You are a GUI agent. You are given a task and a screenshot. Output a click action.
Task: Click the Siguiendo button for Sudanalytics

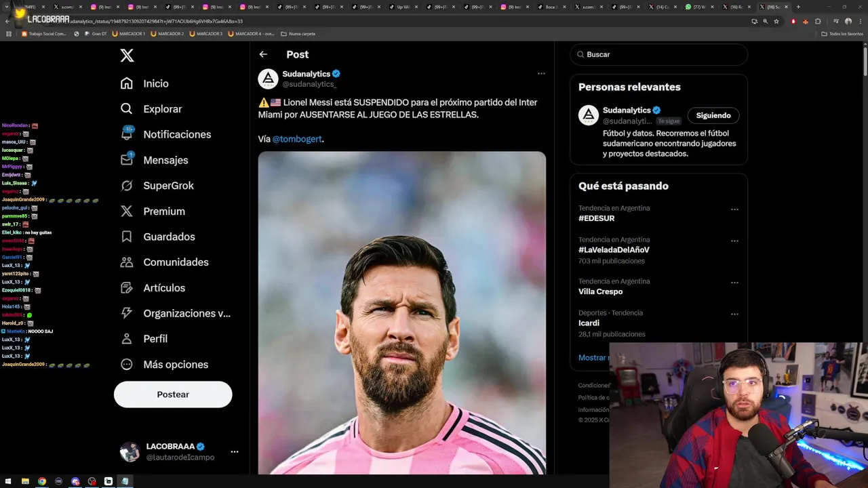pos(713,115)
